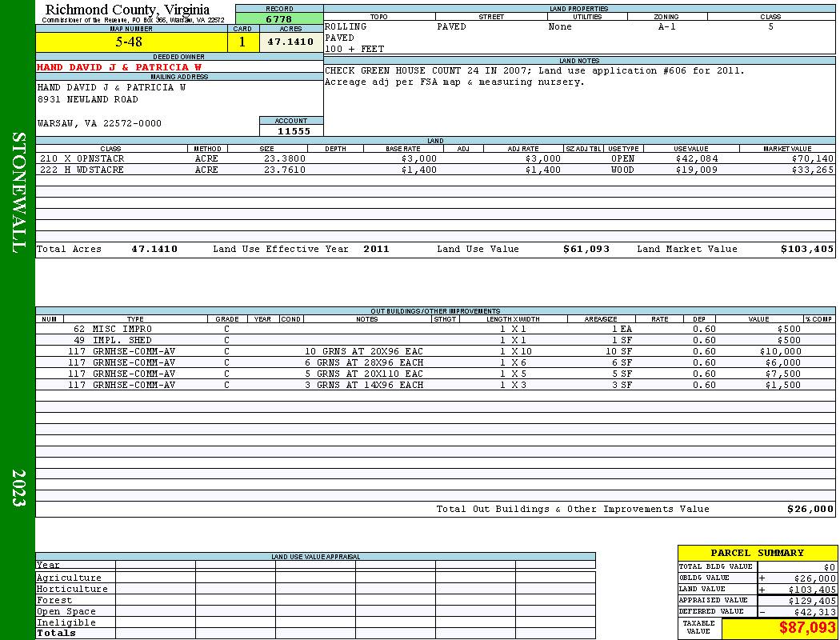Click Land Use Effective Year 2011

376,249
